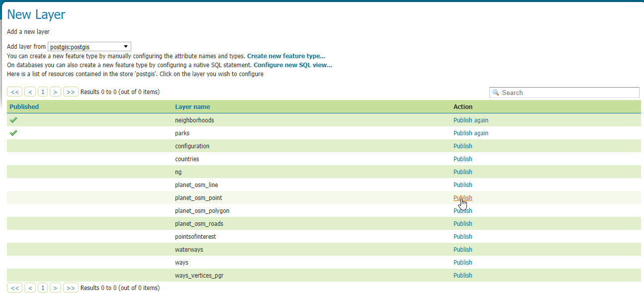Click the checkmark beside the parks layer
This screenshot has height=293, width=644.
coord(13,132)
